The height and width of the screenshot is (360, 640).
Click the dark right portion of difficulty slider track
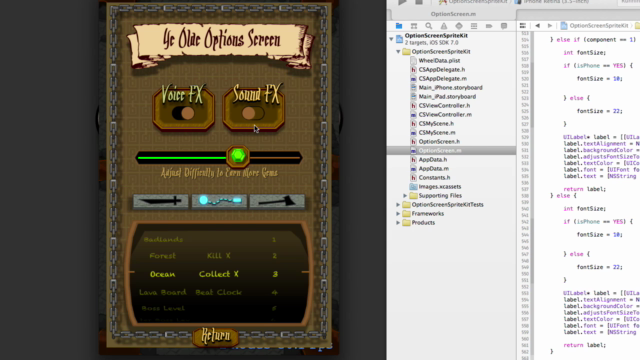click(275, 157)
